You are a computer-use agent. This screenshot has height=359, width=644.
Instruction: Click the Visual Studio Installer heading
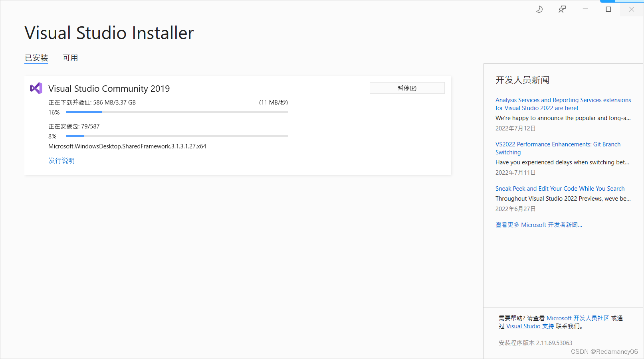[x=109, y=33]
